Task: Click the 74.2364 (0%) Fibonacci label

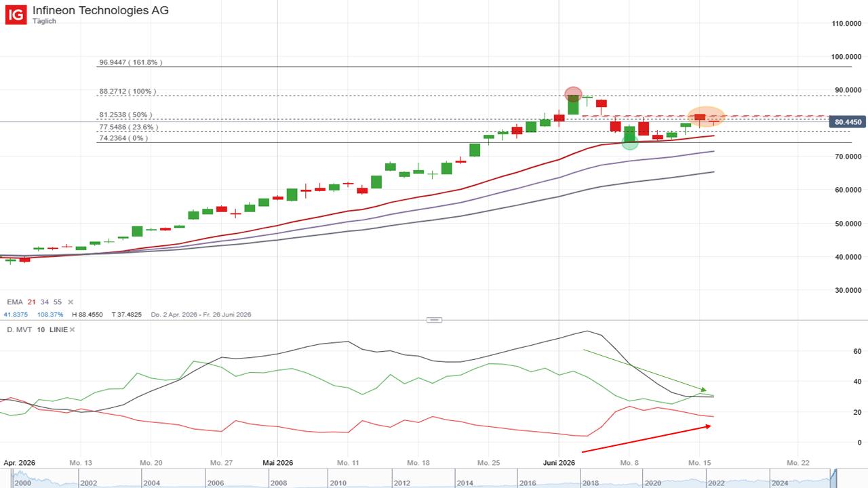Action: pyautogui.click(x=123, y=138)
